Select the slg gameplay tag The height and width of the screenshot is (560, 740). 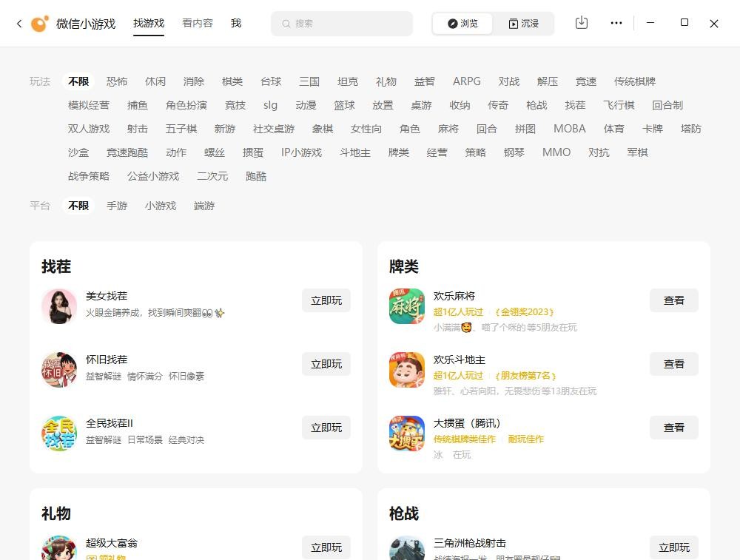[270, 105]
